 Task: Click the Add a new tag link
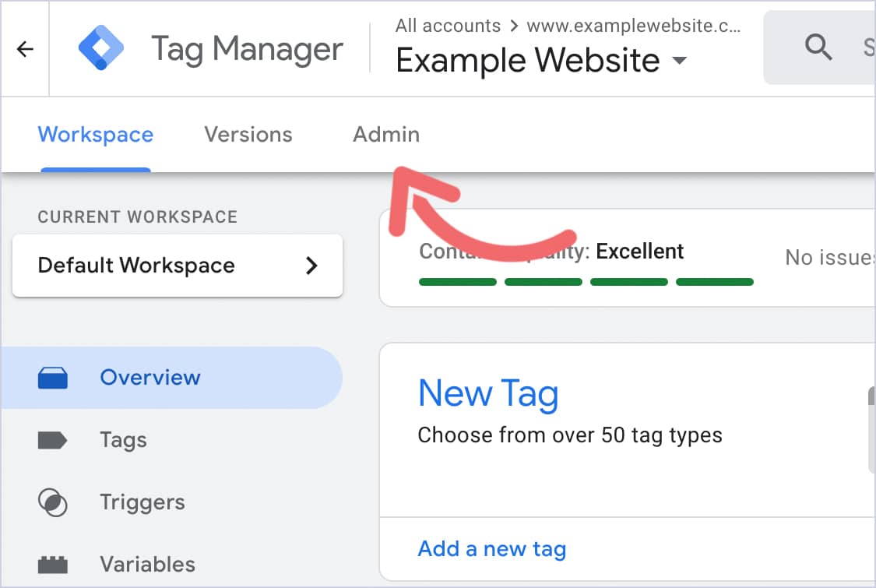tap(492, 549)
